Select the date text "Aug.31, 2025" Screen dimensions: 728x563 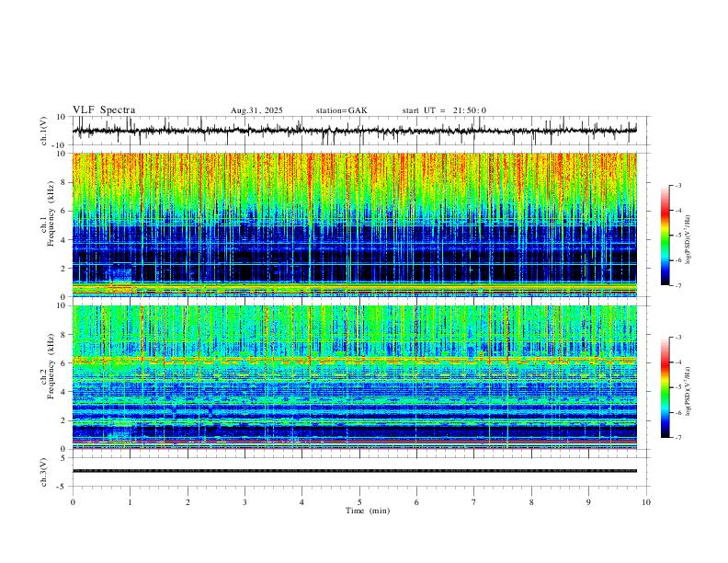pyautogui.click(x=256, y=110)
